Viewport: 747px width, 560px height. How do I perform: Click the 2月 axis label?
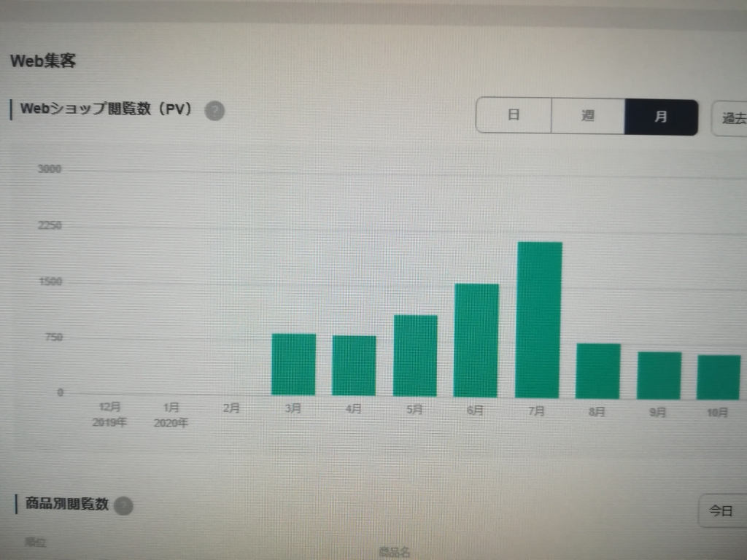tap(231, 408)
